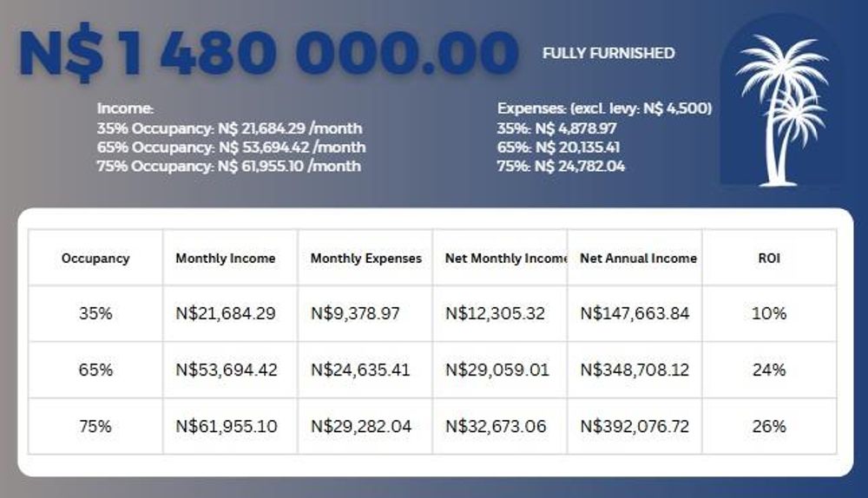868x498 pixels.
Task: Select the 24% ROI cell
Action: (769, 370)
